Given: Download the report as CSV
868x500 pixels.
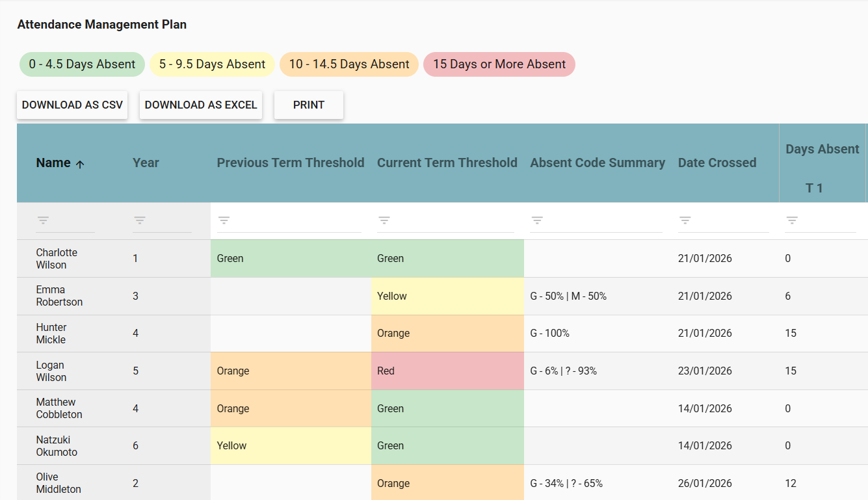Looking at the screenshot, I should (x=72, y=105).
